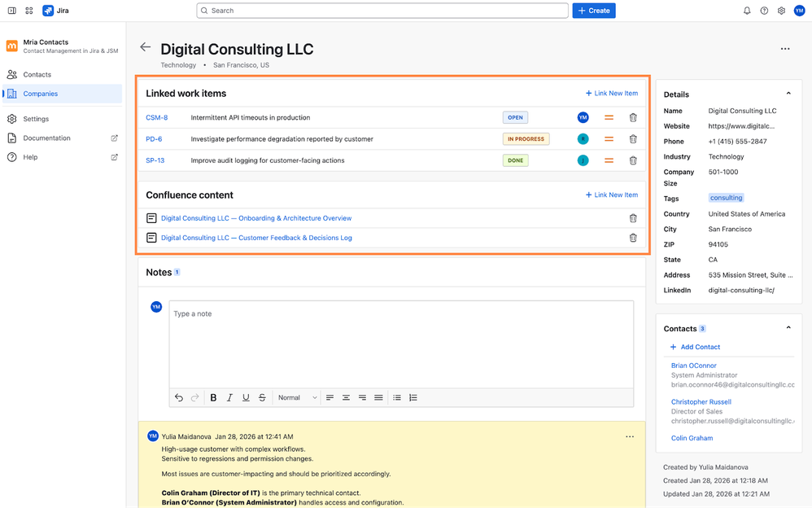Image resolution: width=812 pixels, height=508 pixels.
Task: Open the app switcher grid icon
Action: 29,11
